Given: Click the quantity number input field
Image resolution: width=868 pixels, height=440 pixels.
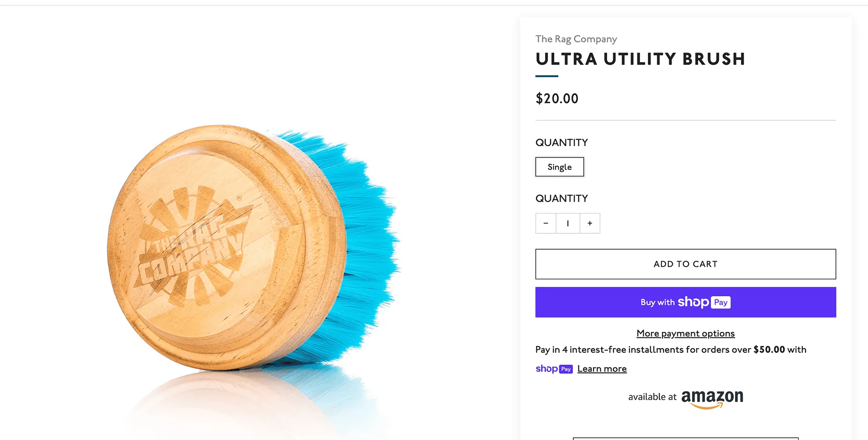Looking at the screenshot, I should [x=568, y=223].
